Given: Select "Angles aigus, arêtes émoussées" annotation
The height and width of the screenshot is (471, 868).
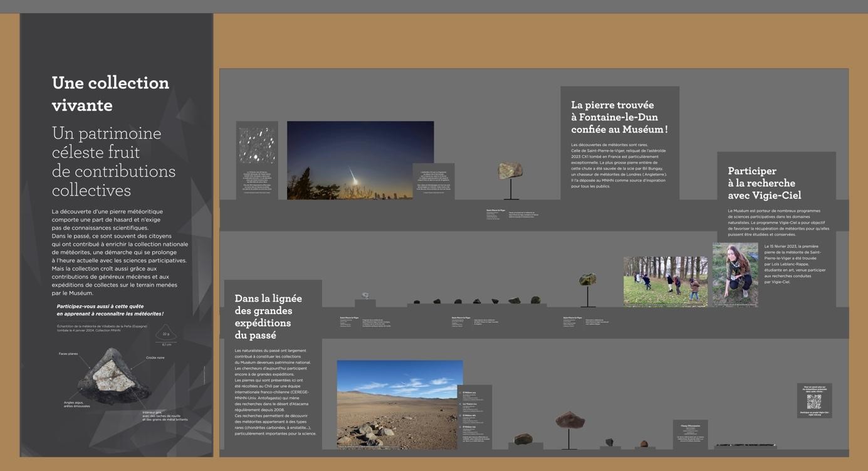Looking at the screenshot, I should pyautogui.click(x=76, y=405).
